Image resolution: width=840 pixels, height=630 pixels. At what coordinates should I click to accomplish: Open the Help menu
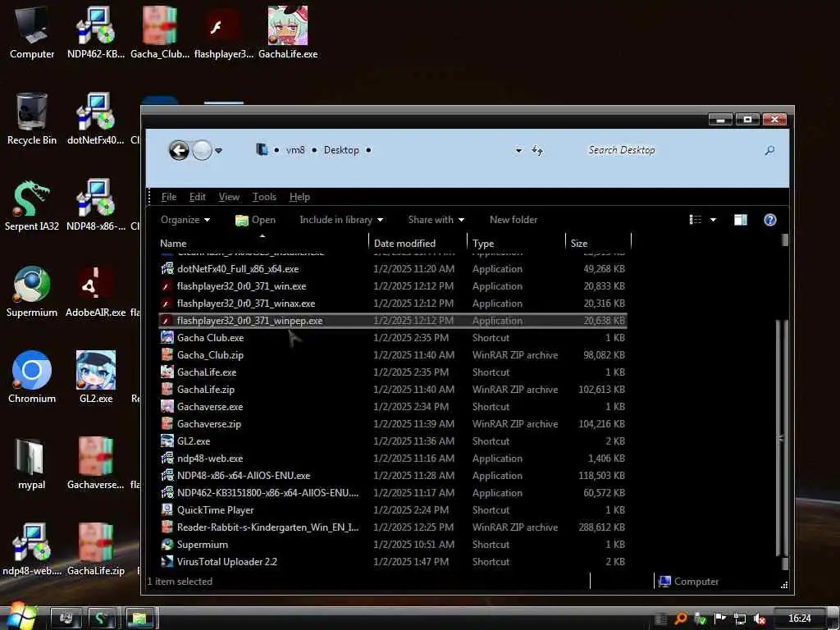coord(299,197)
